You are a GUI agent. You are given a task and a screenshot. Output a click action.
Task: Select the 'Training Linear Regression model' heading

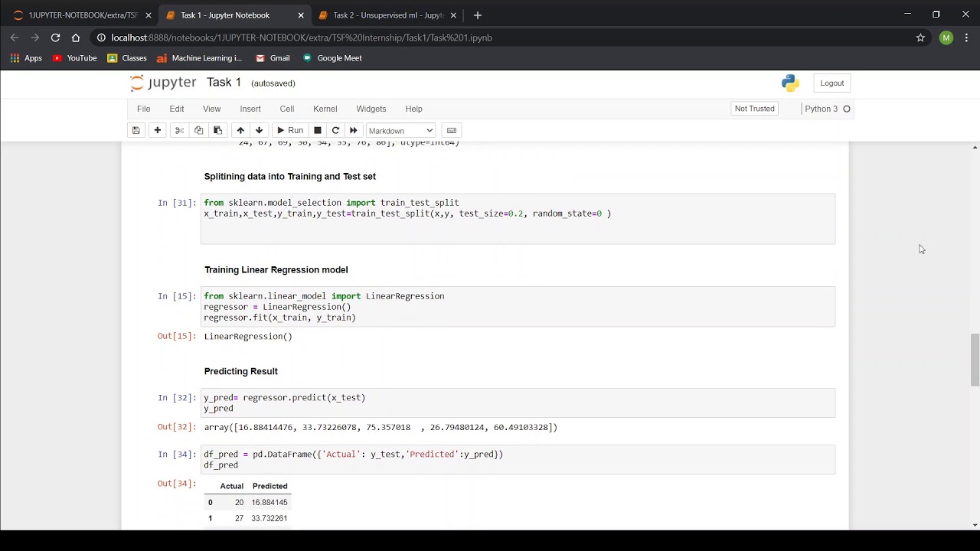(x=276, y=269)
